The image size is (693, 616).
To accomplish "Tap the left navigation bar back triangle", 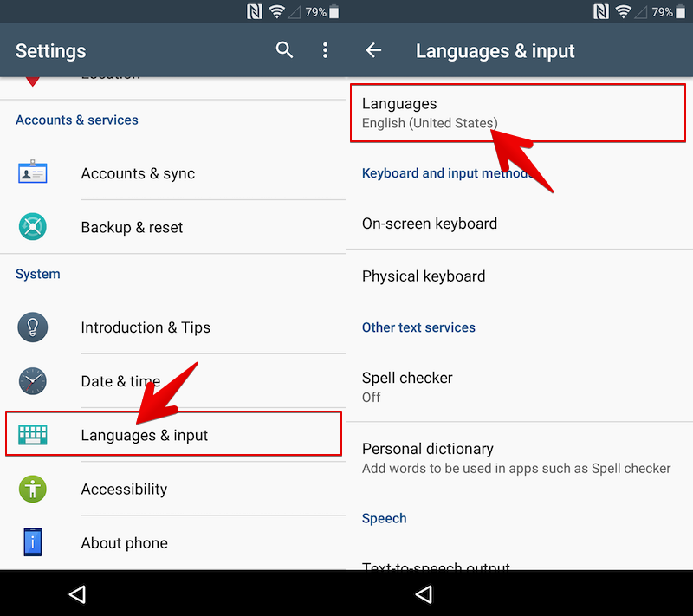I will 77,594.
